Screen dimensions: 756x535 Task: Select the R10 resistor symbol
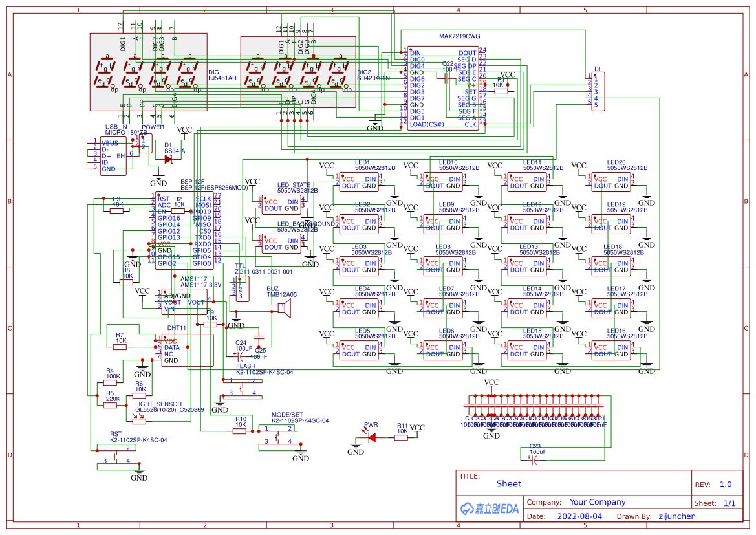(x=240, y=431)
